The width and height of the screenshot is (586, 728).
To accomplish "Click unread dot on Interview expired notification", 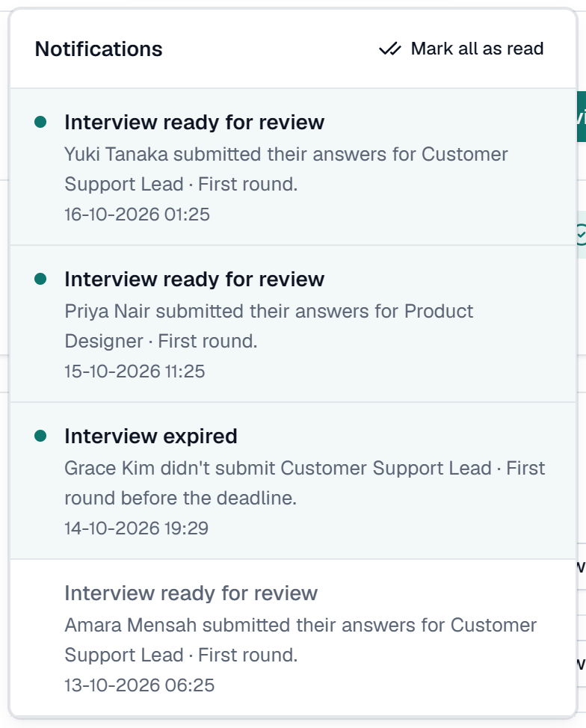I will (40, 436).
